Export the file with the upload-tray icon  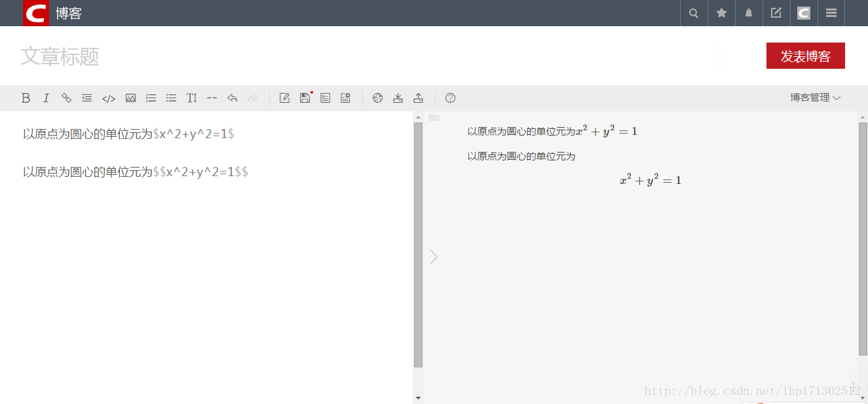[x=418, y=98]
